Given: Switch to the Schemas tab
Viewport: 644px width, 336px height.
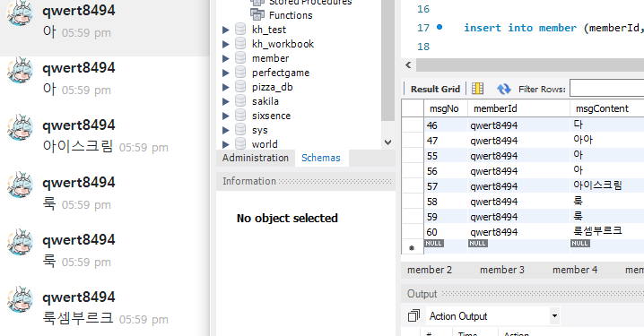Looking at the screenshot, I should (x=321, y=158).
